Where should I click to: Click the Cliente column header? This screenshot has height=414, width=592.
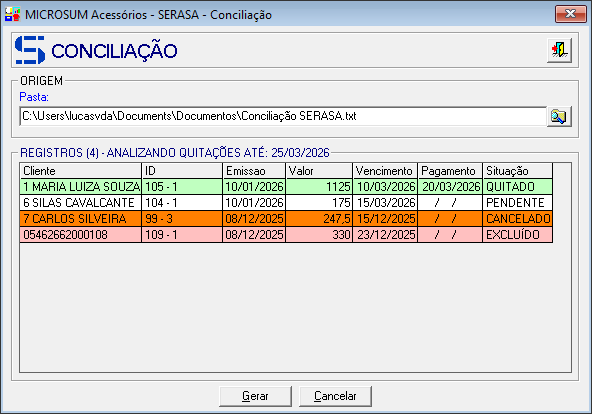coord(80,171)
